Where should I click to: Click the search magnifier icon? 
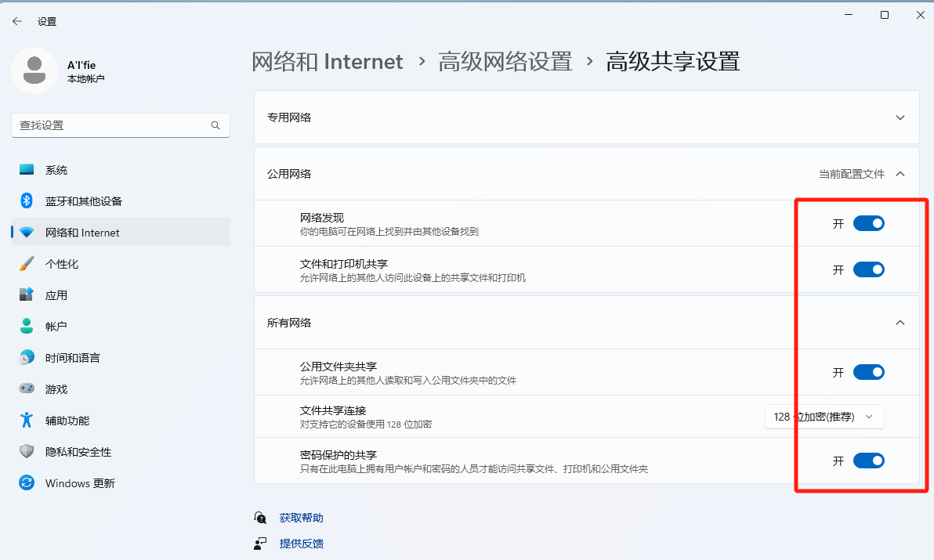(x=215, y=125)
